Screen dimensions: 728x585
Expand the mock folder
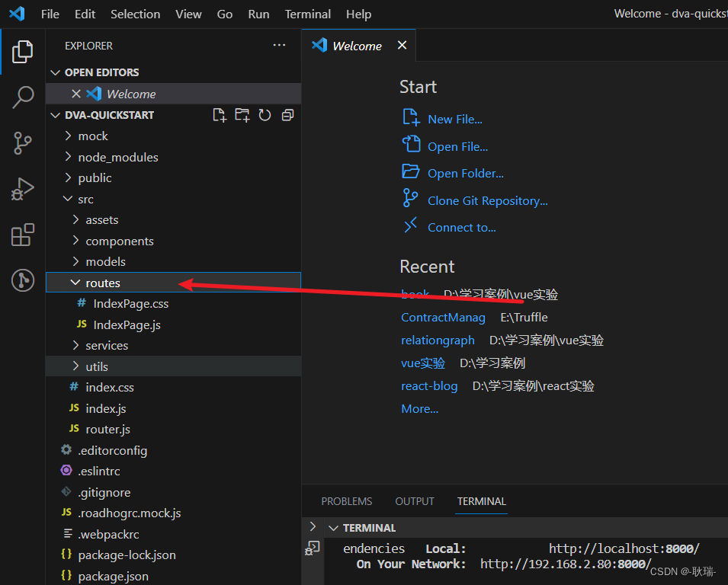pyautogui.click(x=93, y=136)
